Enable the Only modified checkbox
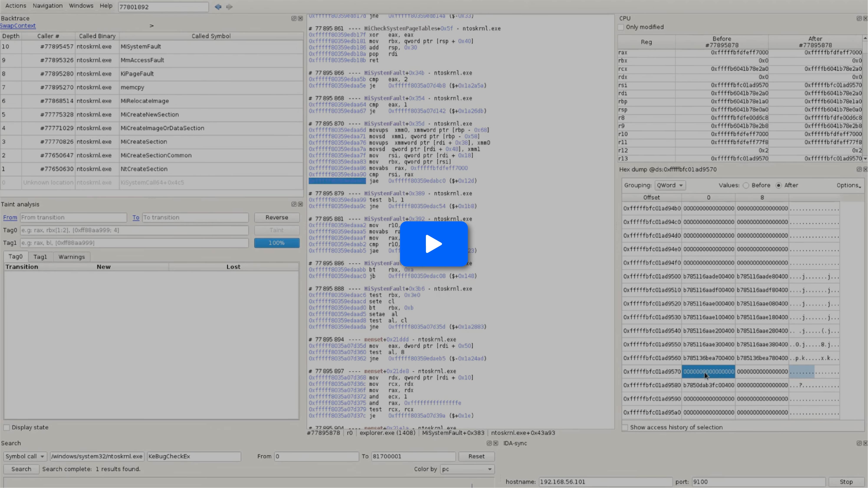Viewport: 868px width, 488px height. [621, 27]
